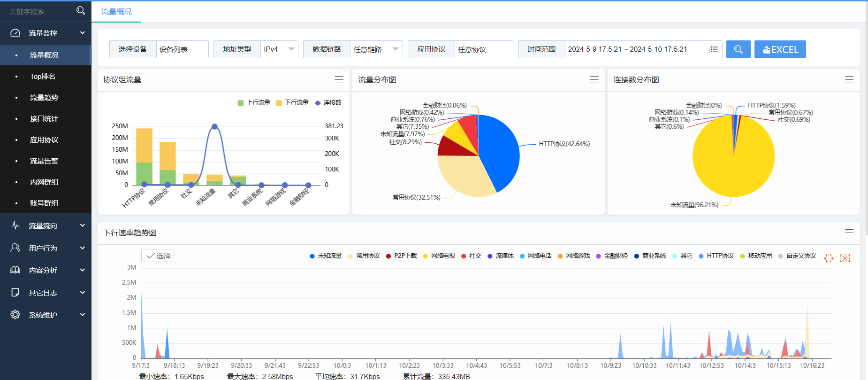Toggle 下行流量 legend in protocol chart
This screenshot has height=380, width=868.
[292, 102]
